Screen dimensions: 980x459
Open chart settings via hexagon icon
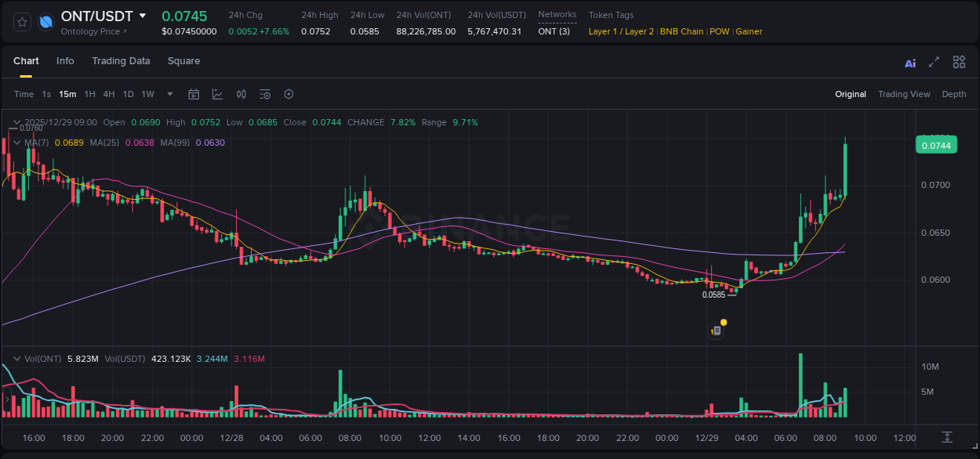[x=289, y=94]
